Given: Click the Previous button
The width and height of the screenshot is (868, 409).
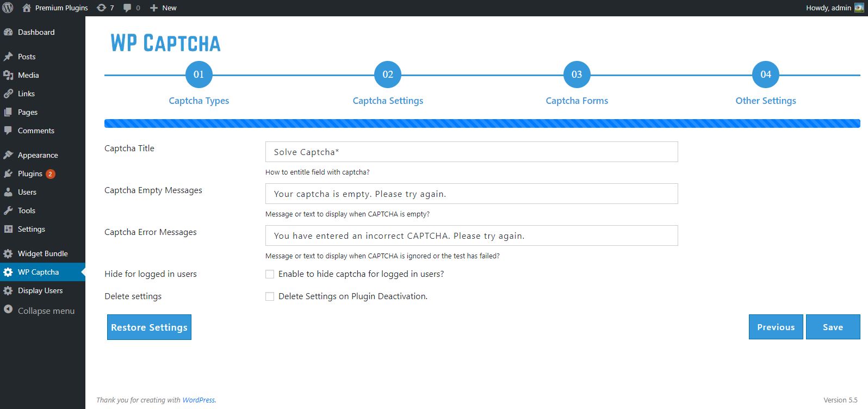Looking at the screenshot, I should (776, 327).
